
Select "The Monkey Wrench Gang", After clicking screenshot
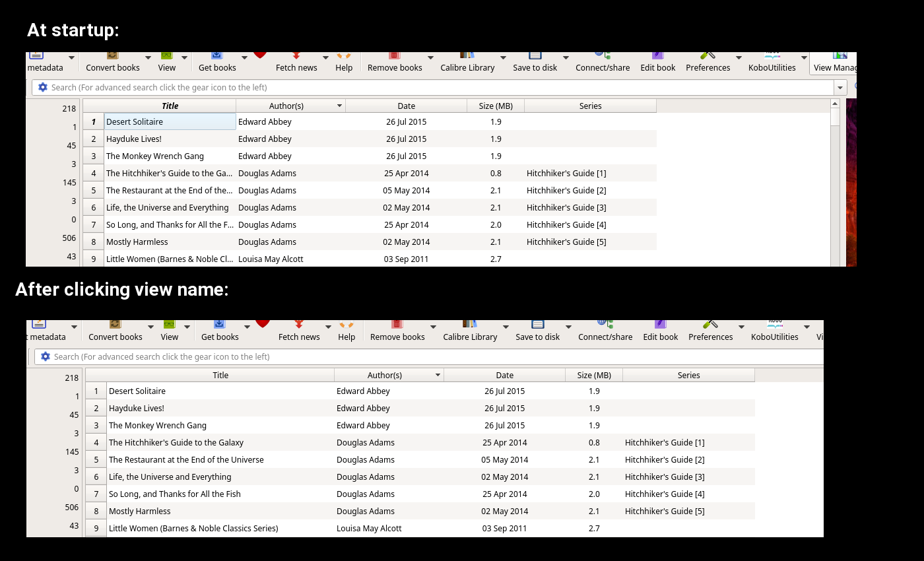[x=158, y=425]
